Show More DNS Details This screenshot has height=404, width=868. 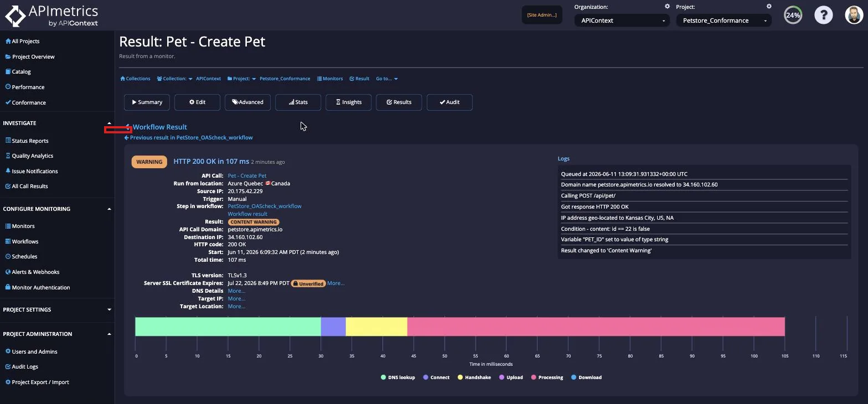pos(236,291)
